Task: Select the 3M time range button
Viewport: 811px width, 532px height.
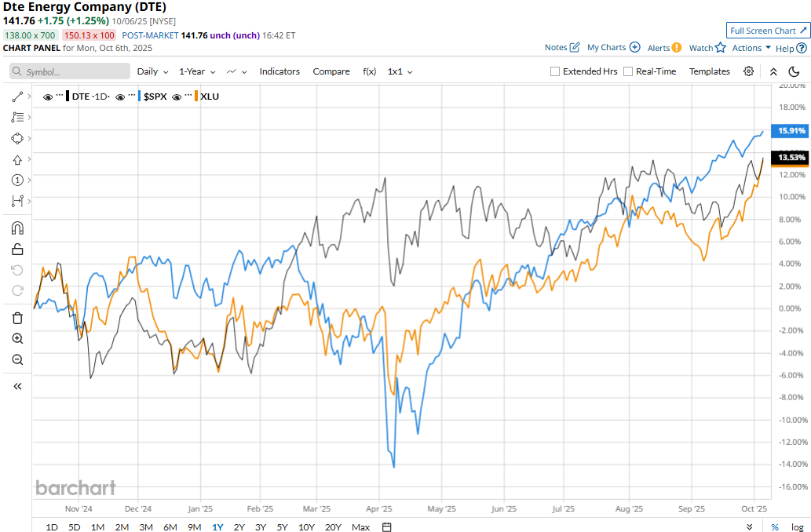Action: pos(146,527)
